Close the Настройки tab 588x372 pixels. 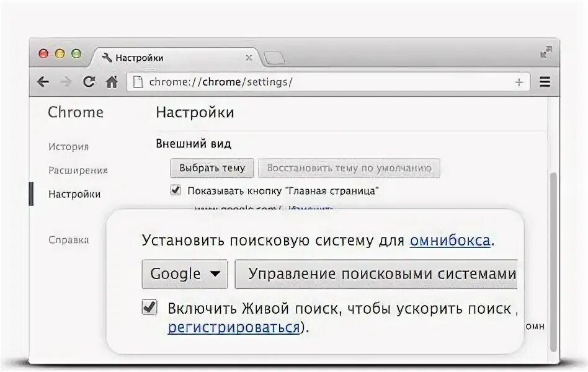(x=249, y=58)
